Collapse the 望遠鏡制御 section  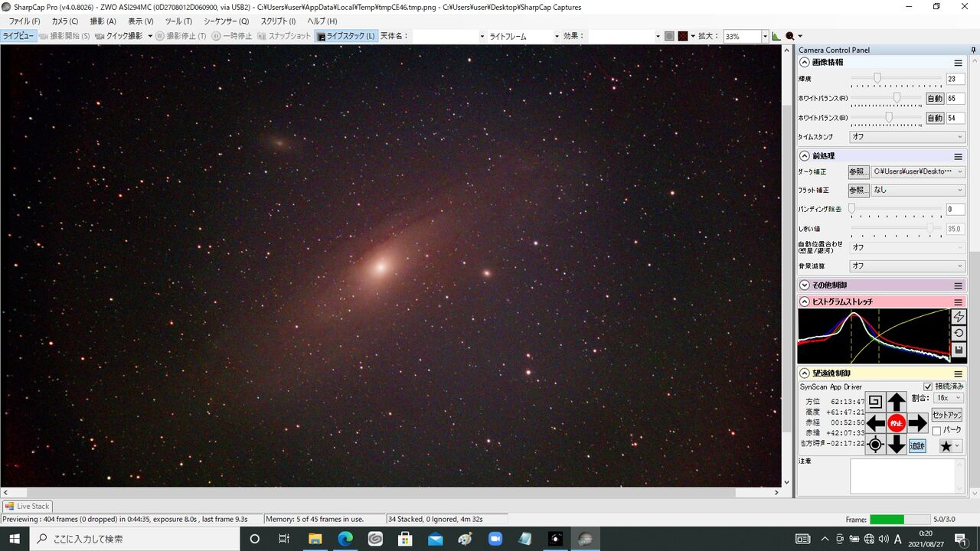(x=804, y=373)
